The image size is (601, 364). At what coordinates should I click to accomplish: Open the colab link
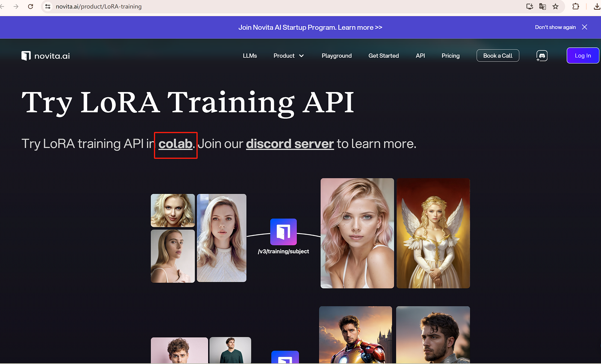point(175,144)
